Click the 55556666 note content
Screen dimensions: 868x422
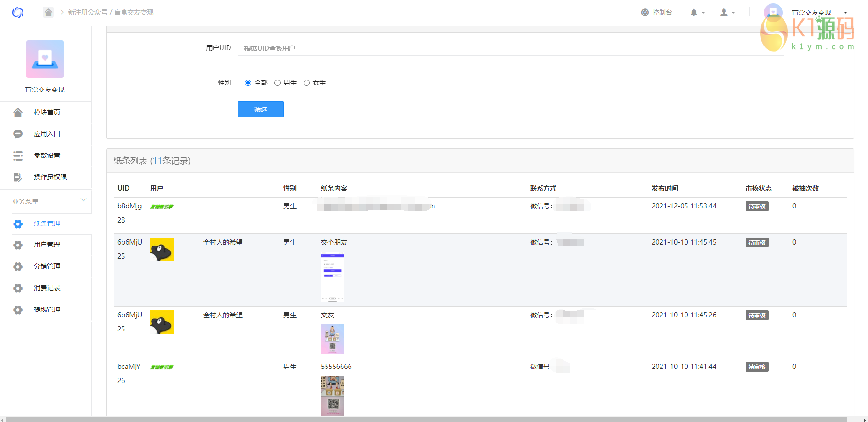tap(336, 367)
